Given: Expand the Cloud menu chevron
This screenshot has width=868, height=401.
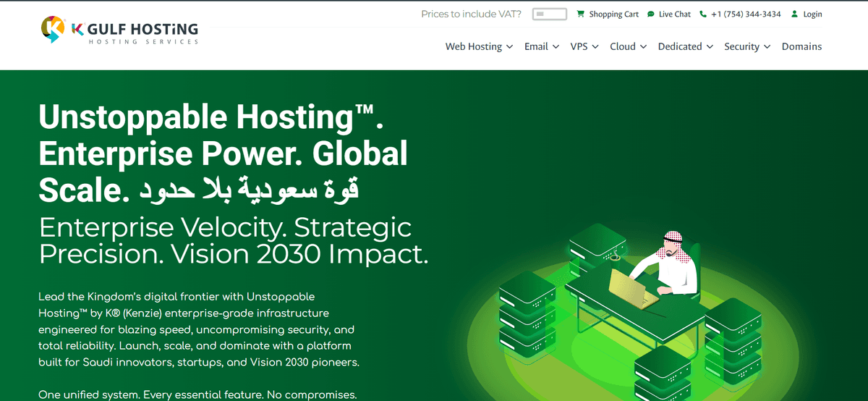Looking at the screenshot, I should coord(643,46).
